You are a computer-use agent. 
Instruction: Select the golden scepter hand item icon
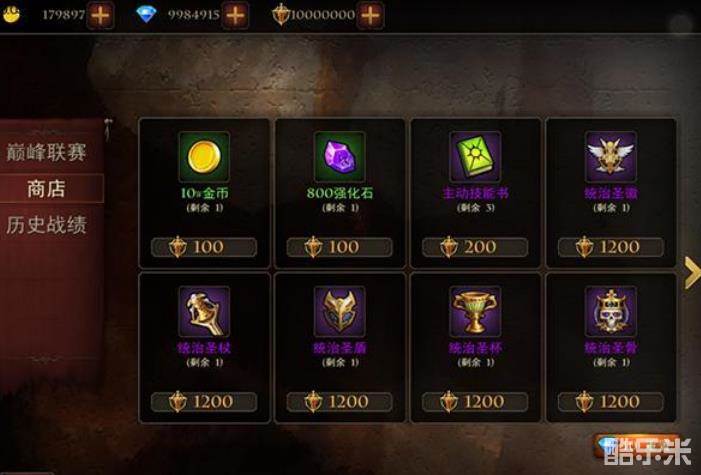click(204, 311)
